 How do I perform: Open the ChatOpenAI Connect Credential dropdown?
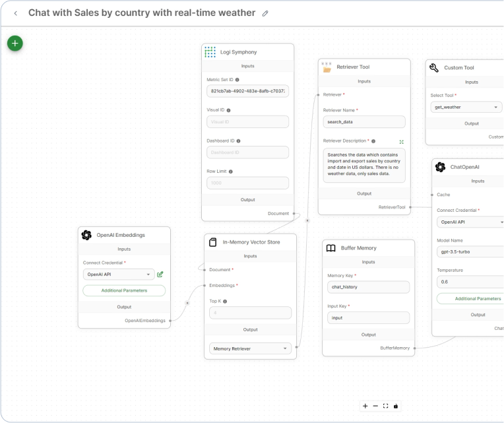click(x=470, y=222)
